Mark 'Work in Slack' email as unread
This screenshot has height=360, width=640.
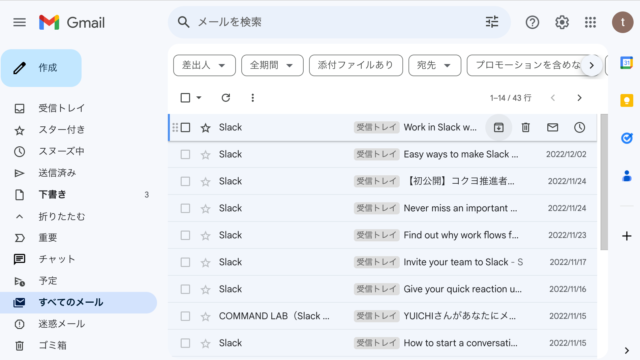(x=552, y=127)
